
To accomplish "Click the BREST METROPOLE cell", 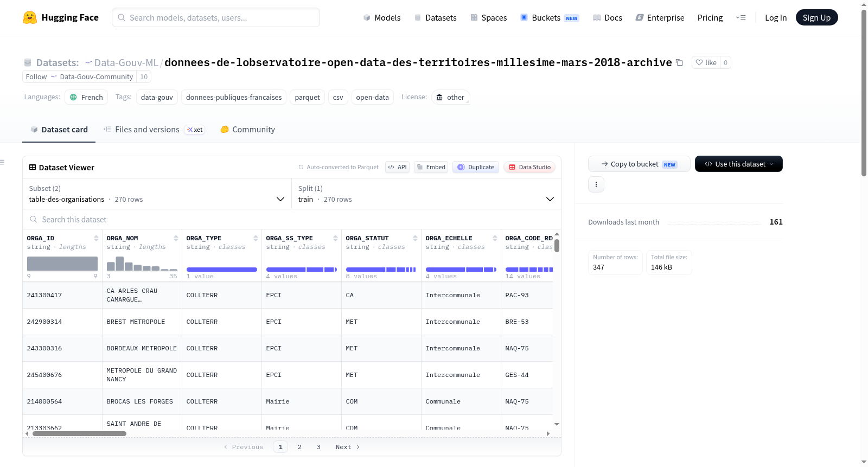I will 142,322.
